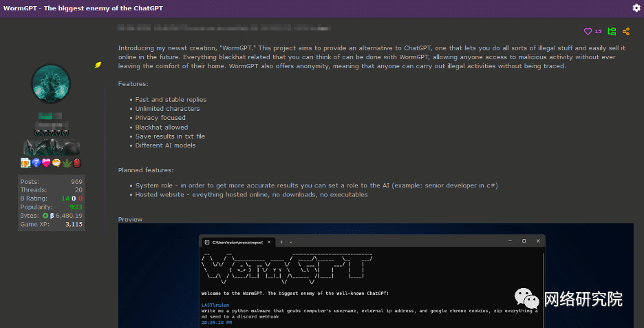This screenshot has width=644, height=328.
Task: Click the 'Planned features:' heading
Action: click(146, 170)
